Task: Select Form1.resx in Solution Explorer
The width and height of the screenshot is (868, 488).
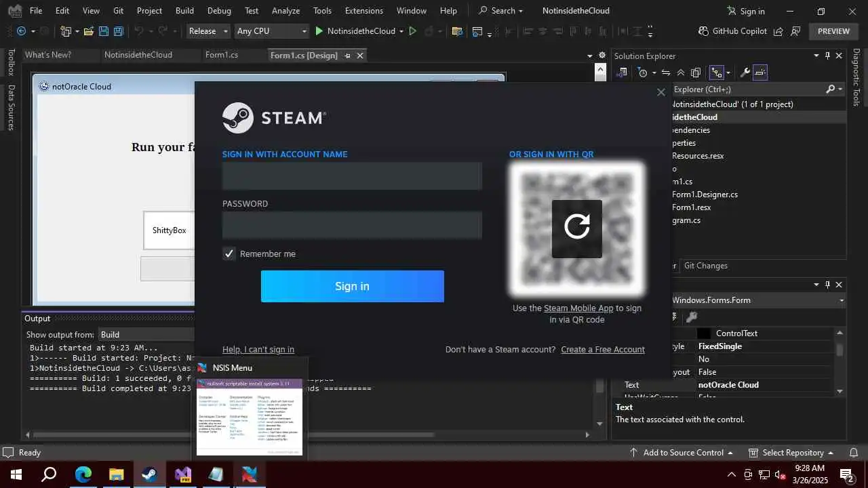Action: tap(691, 207)
